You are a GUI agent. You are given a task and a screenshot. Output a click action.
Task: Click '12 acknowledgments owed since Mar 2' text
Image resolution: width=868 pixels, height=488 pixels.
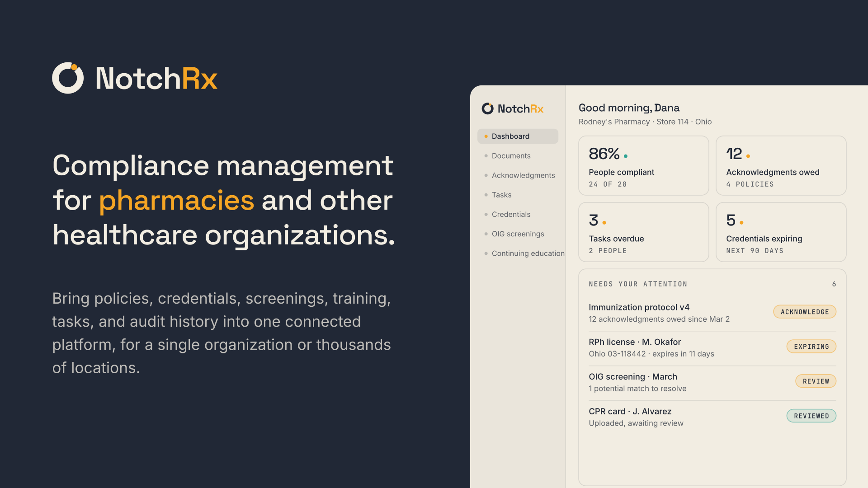pyautogui.click(x=659, y=319)
